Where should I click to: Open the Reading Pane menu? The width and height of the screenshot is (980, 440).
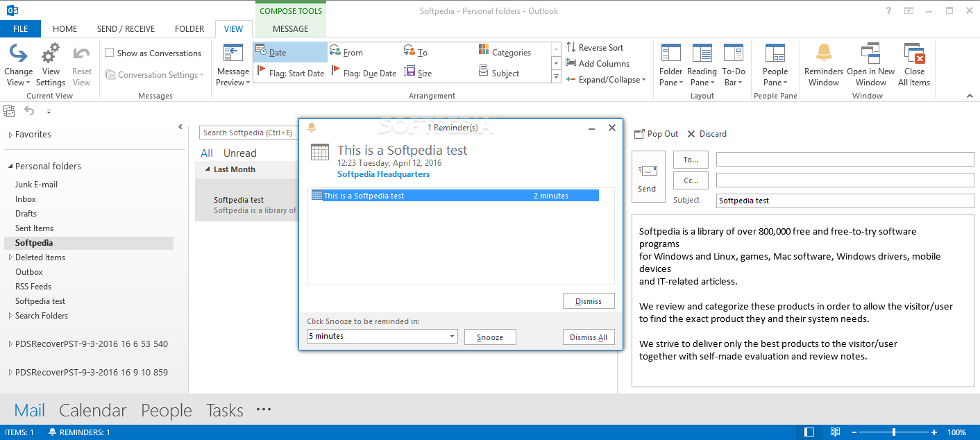(702, 66)
